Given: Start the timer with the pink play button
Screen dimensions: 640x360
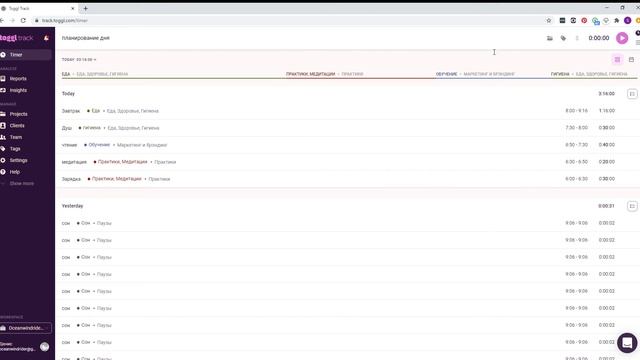Looking at the screenshot, I should [622, 38].
